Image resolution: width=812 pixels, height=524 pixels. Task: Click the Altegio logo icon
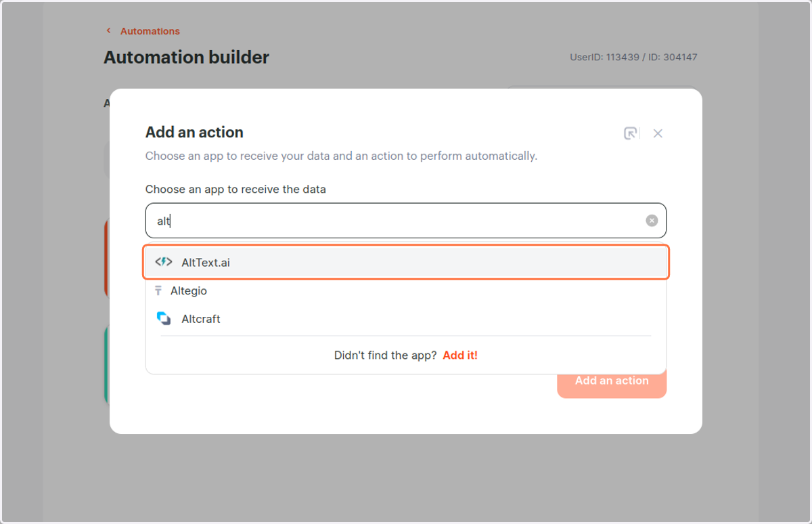coord(158,290)
